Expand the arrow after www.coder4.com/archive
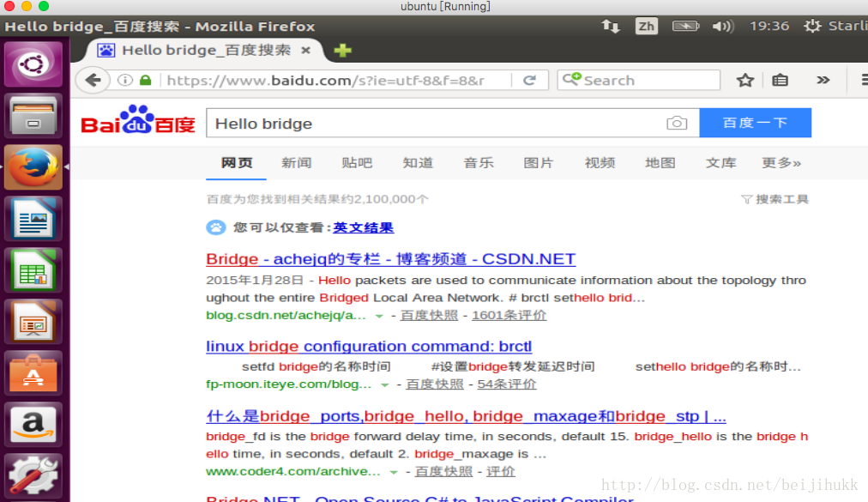 click(394, 472)
